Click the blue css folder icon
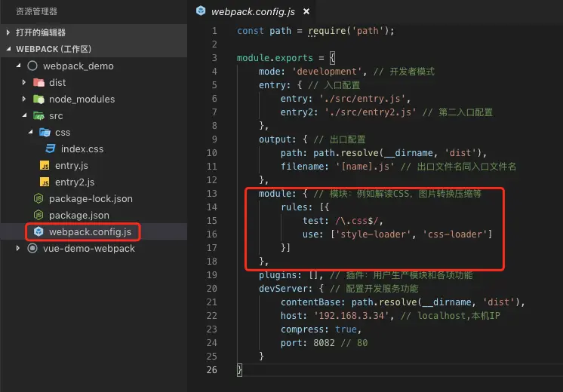Image resolution: width=563 pixels, height=392 pixels. pyautogui.click(x=45, y=133)
